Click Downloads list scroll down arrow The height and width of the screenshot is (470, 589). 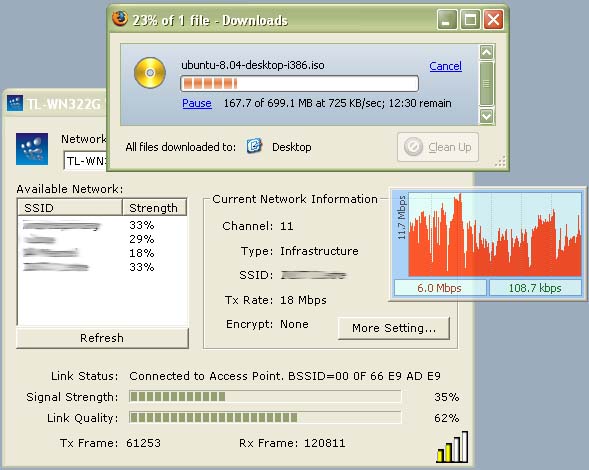pos(486,116)
